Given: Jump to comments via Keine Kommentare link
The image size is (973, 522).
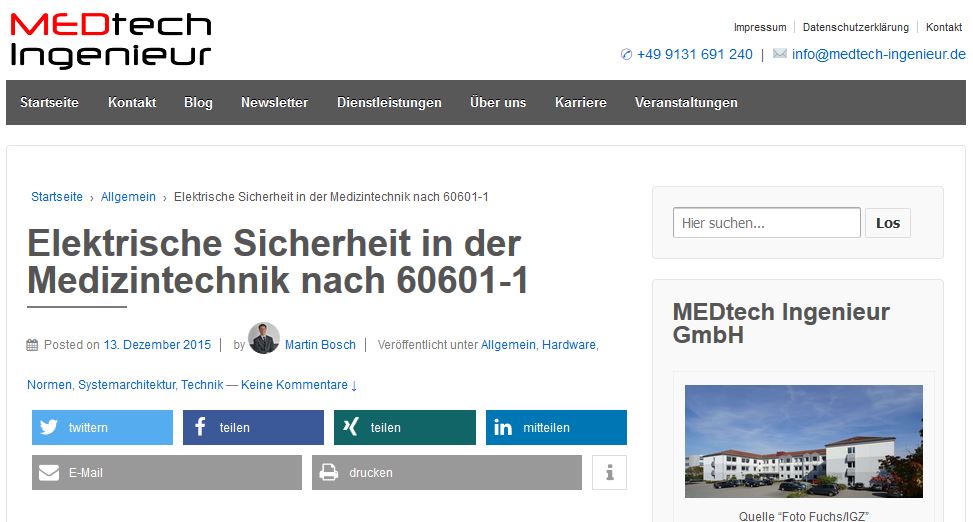Looking at the screenshot, I should pos(298,385).
